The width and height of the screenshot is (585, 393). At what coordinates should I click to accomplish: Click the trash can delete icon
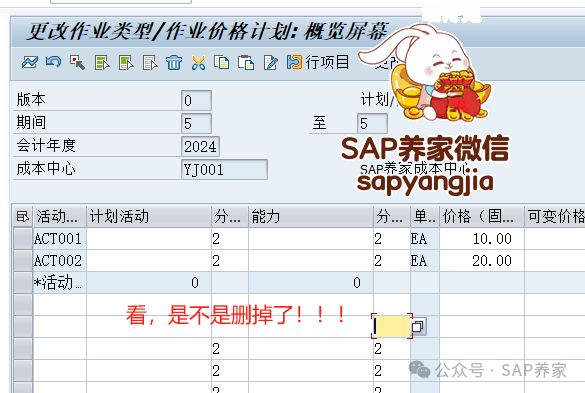click(x=174, y=62)
